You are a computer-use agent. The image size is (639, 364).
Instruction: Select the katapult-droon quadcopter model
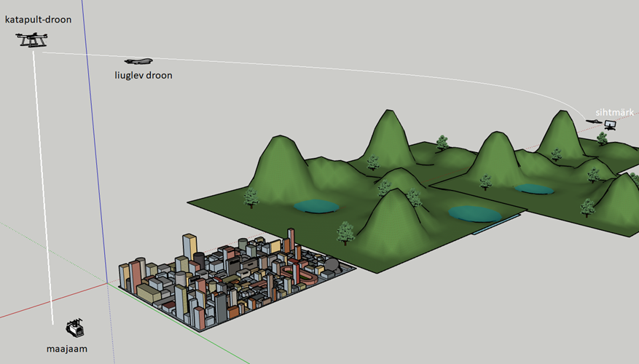pos(32,40)
